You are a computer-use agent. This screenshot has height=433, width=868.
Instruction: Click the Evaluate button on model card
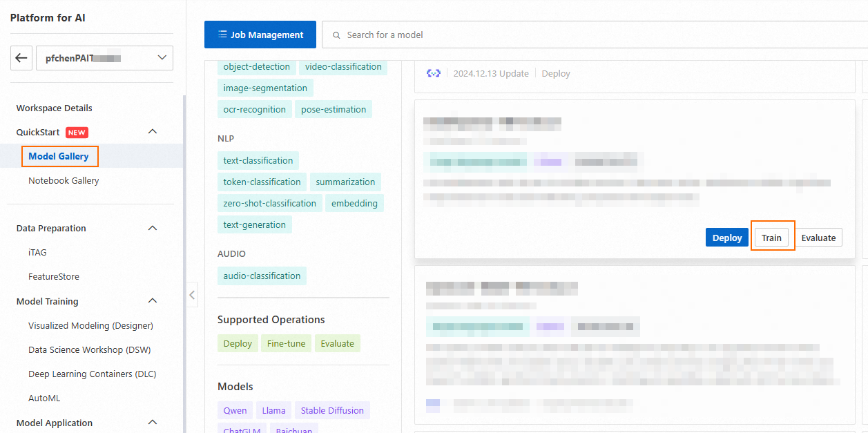818,238
